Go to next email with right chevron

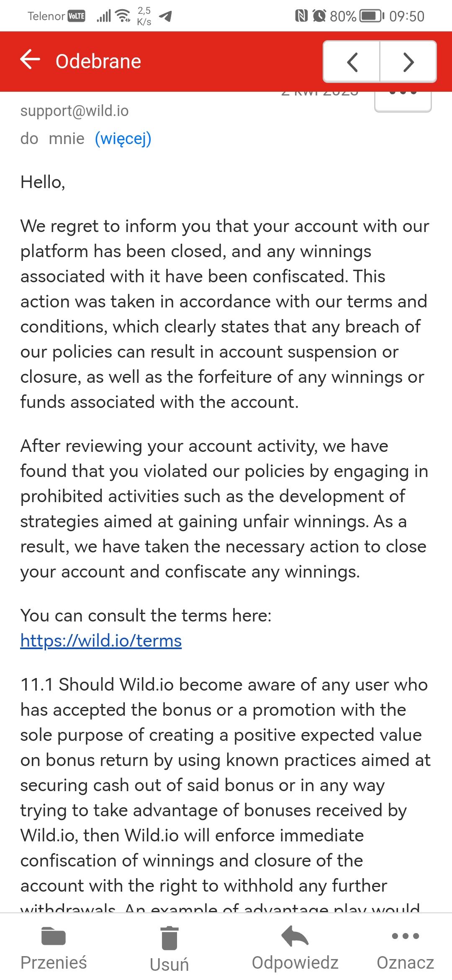click(x=408, y=62)
